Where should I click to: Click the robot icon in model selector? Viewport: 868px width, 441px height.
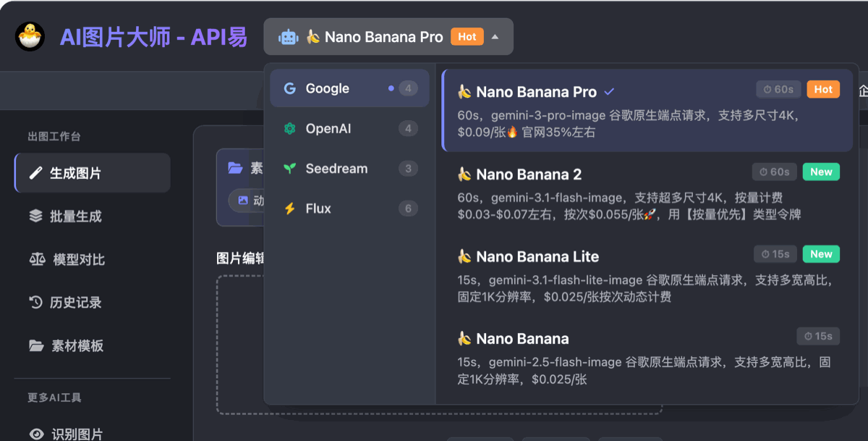[289, 37]
